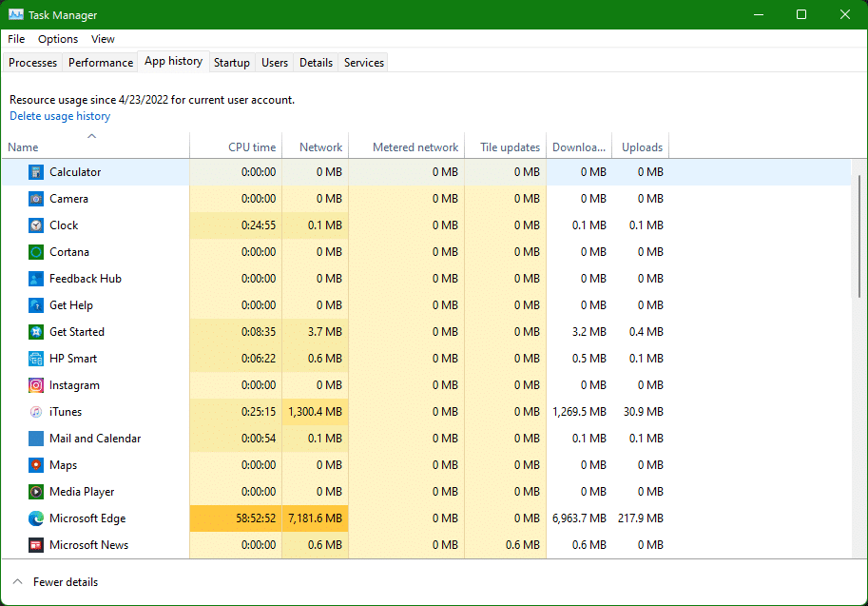Select the Media Player row name

click(82, 491)
